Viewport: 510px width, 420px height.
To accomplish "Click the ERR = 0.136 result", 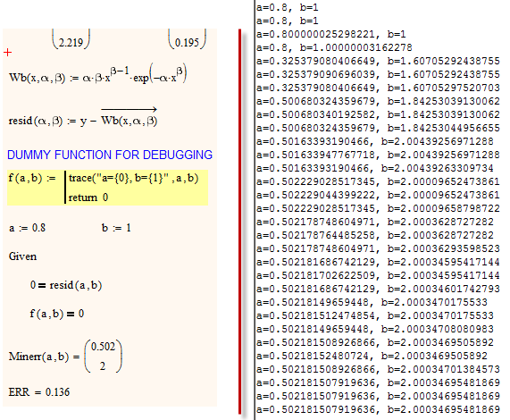I will coord(39,392).
